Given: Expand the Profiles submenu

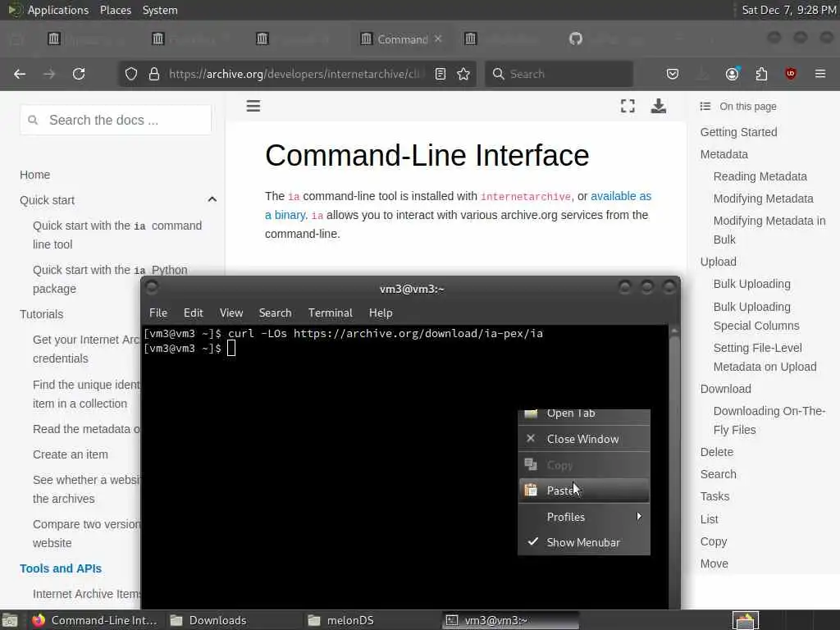Looking at the screenshot, I should [584, 517].
